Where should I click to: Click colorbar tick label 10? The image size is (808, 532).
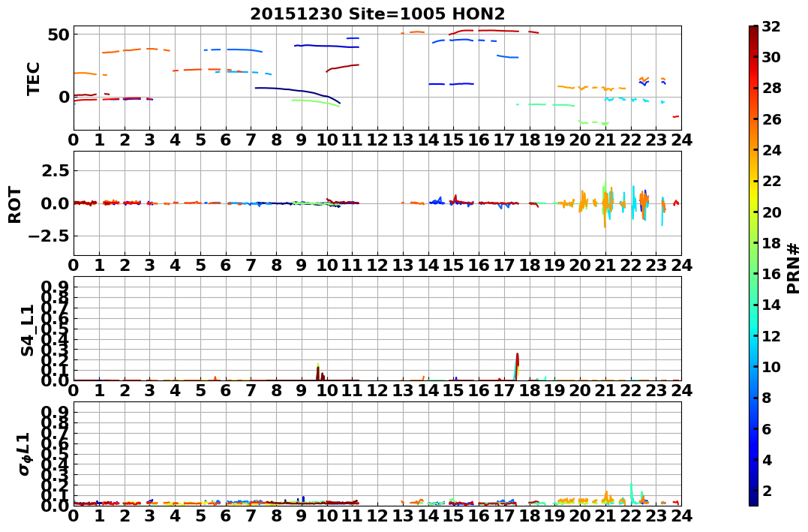tap(771, 366)
